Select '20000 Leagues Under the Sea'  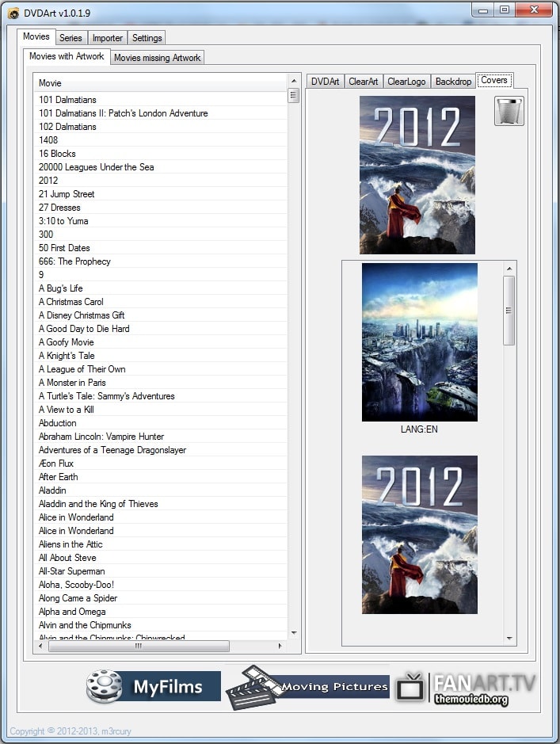tap(160, 167)
